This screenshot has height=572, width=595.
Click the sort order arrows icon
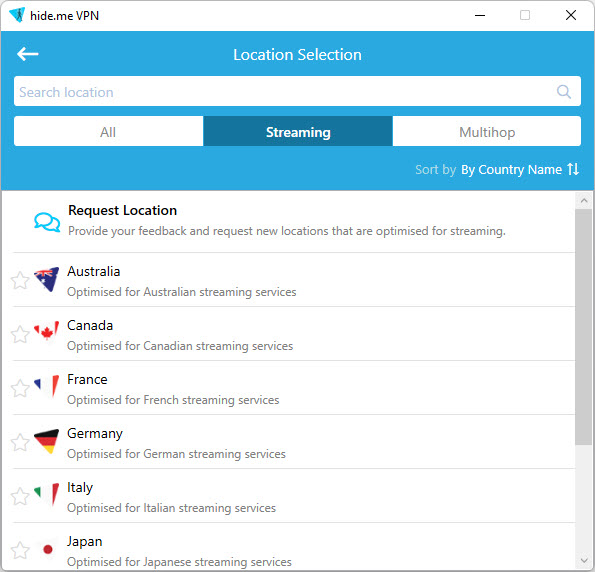tap(573, 169)
